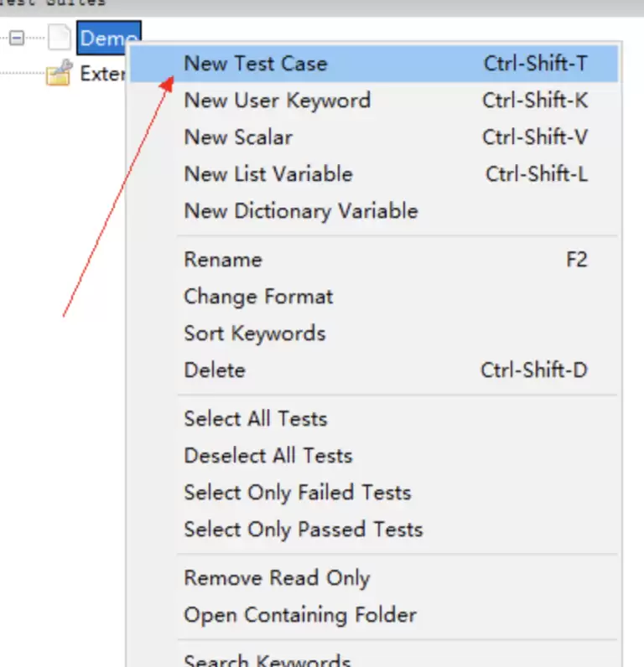Pick Select Only Failed Tests

pos(374,493)
